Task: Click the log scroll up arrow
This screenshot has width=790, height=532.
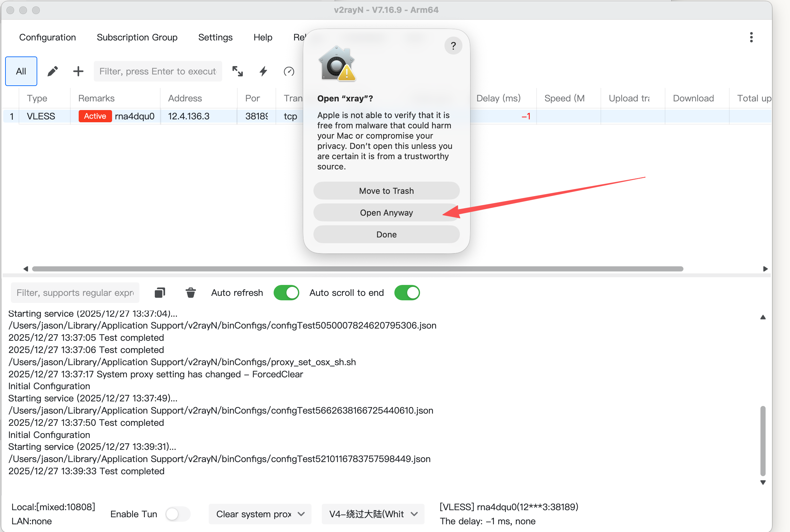Action: [x=762, y=317]
